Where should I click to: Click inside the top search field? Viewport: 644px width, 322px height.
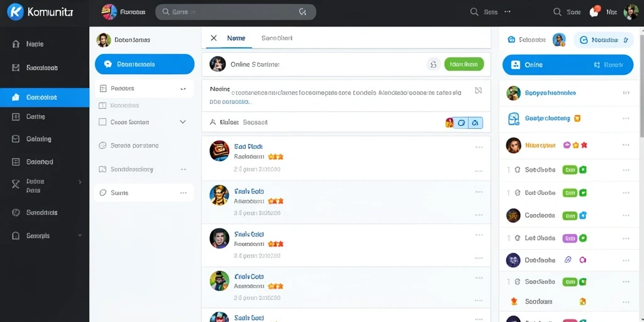(x=236, y=12)
